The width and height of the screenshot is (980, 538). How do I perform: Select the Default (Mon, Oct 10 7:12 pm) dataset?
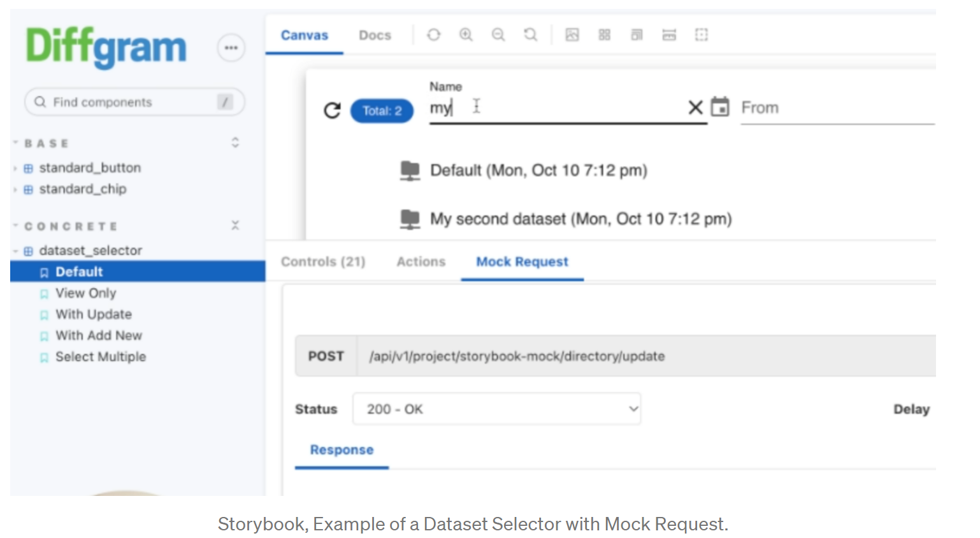click(x=538, y=170)
